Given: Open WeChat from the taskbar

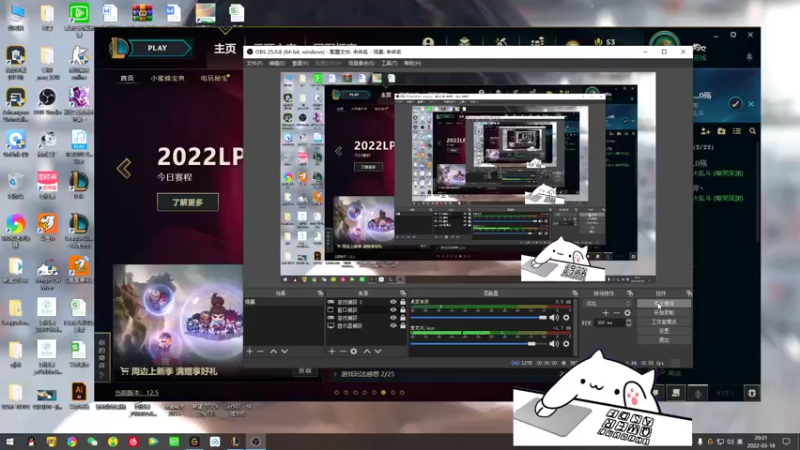Looking at the screenshot, I should click(x=92, y=441).
